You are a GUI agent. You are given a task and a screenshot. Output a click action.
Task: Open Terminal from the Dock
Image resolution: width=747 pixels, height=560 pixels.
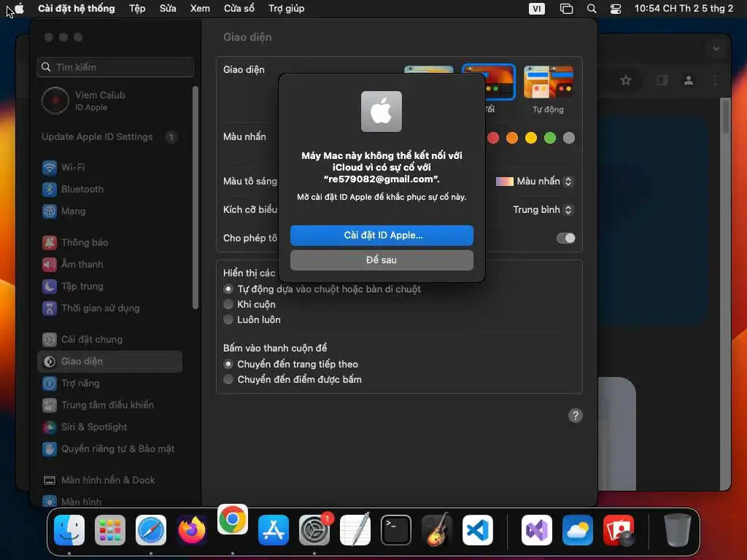pyautogui.click(x=396, y=530)
